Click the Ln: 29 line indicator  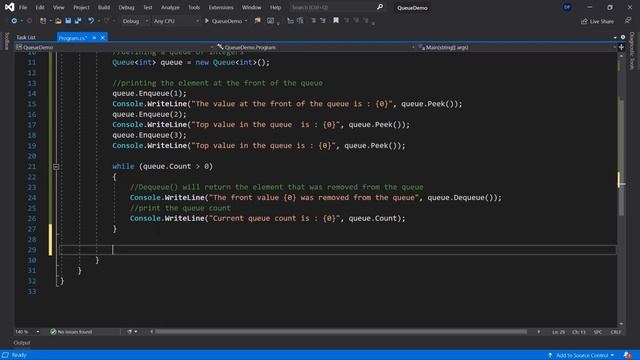(x=558, y=332)
